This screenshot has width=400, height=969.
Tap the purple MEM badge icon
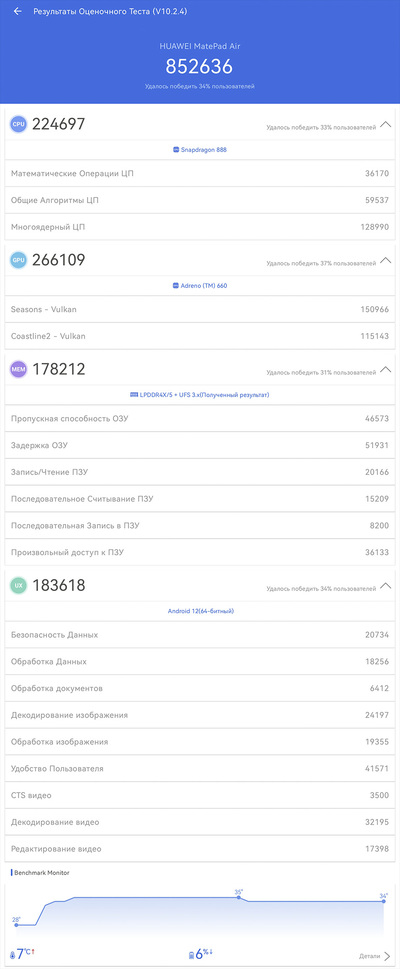(x=19, y=370)
